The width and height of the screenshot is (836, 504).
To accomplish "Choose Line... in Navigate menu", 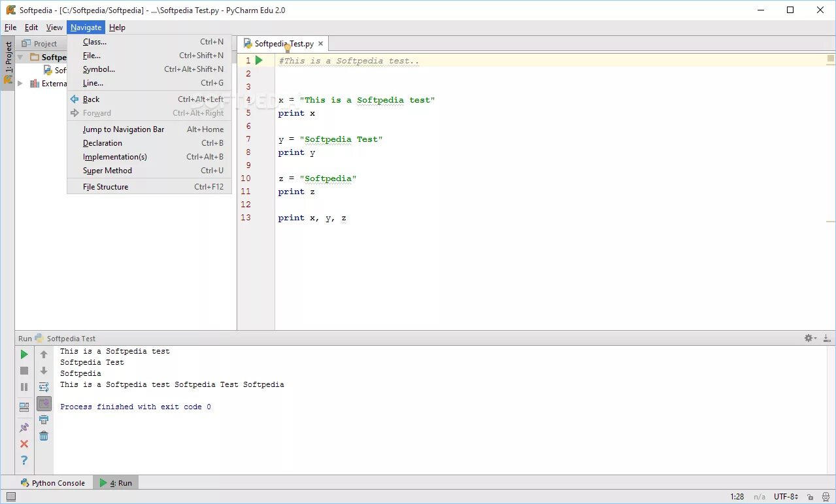I will click(149, 83).
